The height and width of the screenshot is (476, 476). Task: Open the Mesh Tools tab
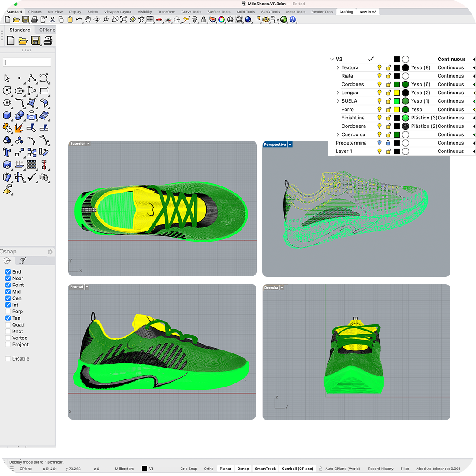[x=297, y=12]
